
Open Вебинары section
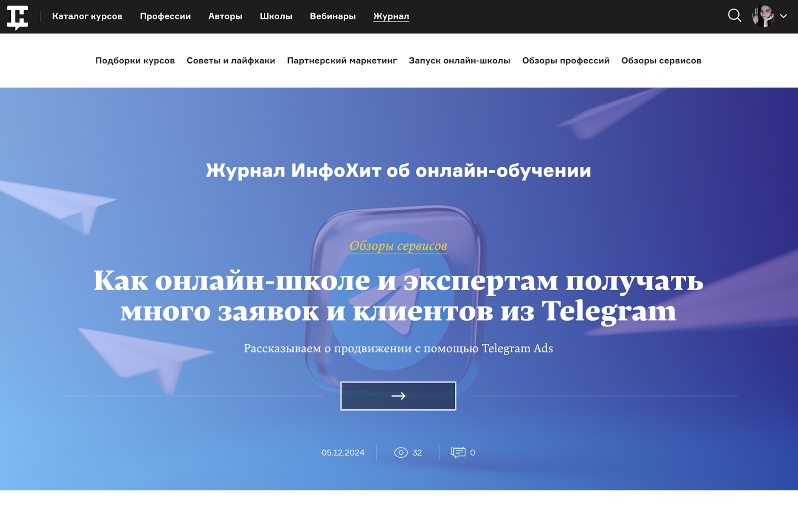(333, 16)
